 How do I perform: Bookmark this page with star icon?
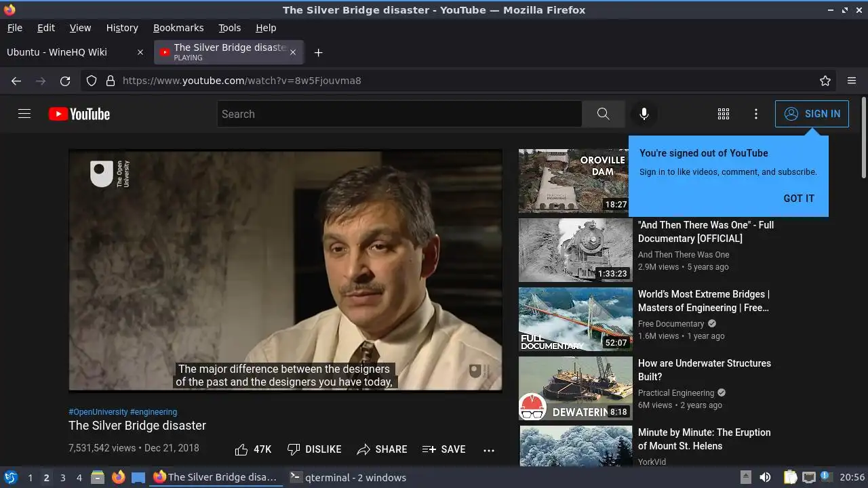(x=825, y=81)
